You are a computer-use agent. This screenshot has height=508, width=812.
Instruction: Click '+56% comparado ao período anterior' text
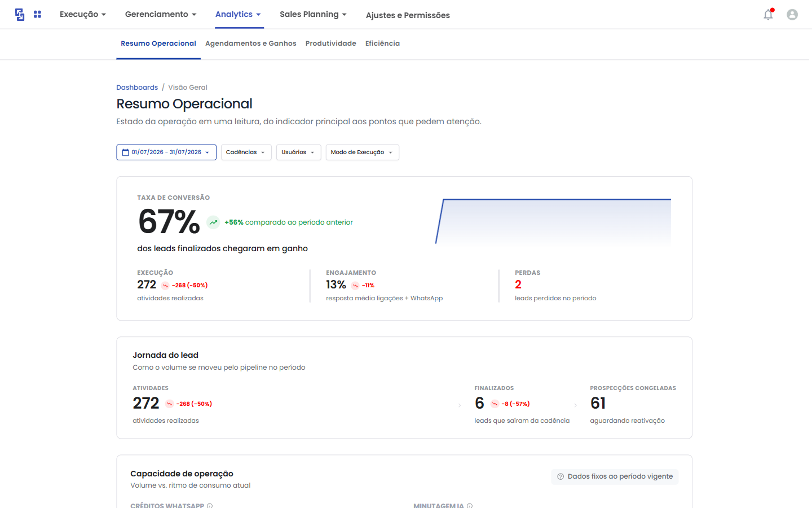289,222
